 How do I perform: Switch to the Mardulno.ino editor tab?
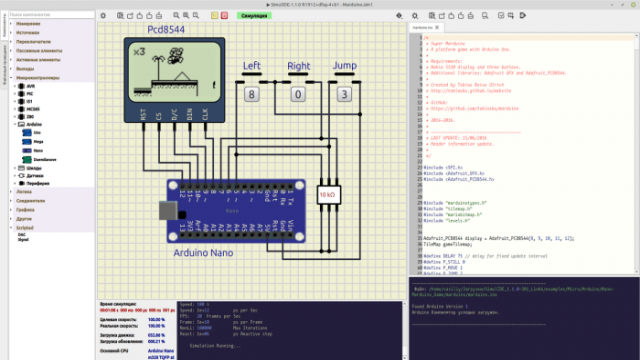click(422, 27)
